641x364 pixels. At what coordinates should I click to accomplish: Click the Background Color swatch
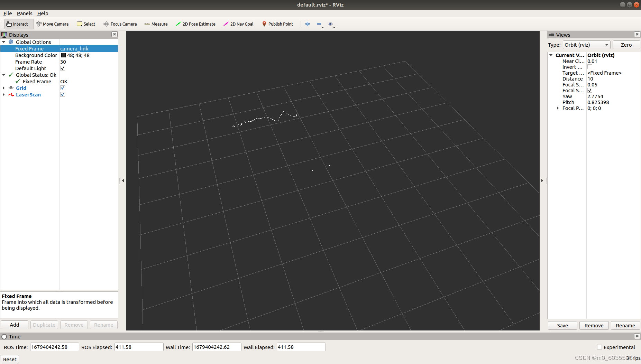click(63, 55)
